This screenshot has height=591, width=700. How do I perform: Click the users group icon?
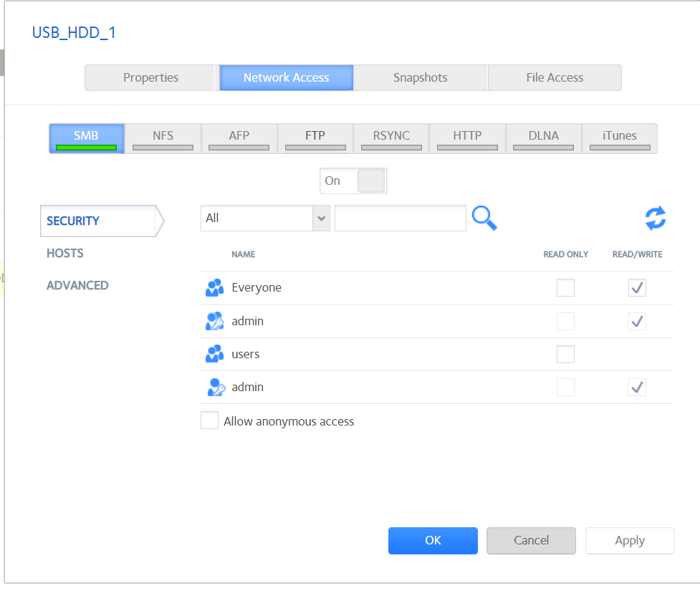click(x=214, y=354)
